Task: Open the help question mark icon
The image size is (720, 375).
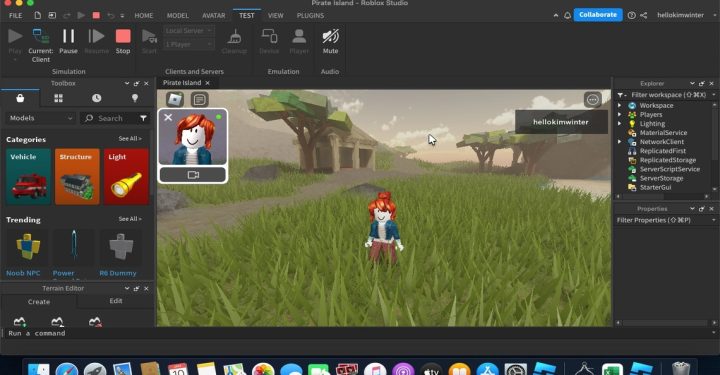Action: [632, 15]
